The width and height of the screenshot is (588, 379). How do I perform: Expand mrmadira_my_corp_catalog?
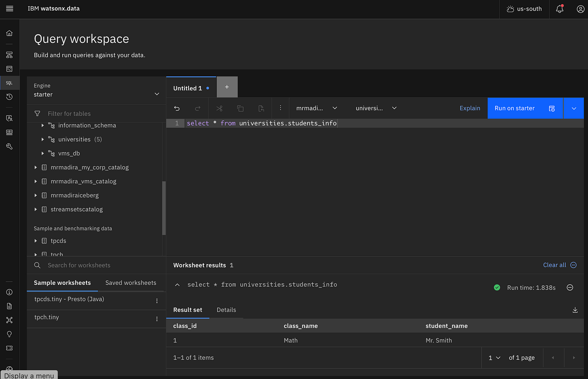click(x=36, y=167)
